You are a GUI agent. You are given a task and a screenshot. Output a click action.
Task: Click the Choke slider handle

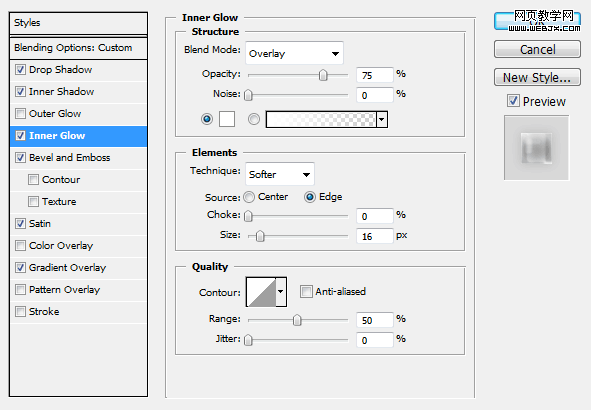click(x=248, y=216)
